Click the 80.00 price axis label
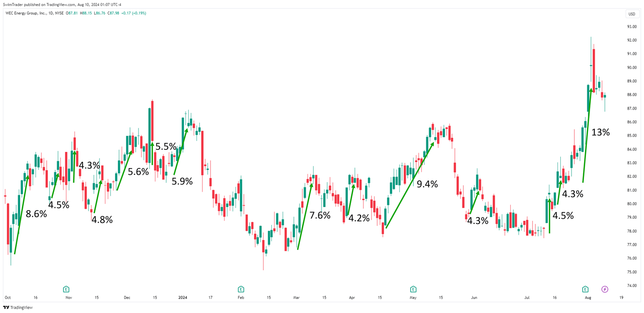644x313 pixels. point(632,204)
